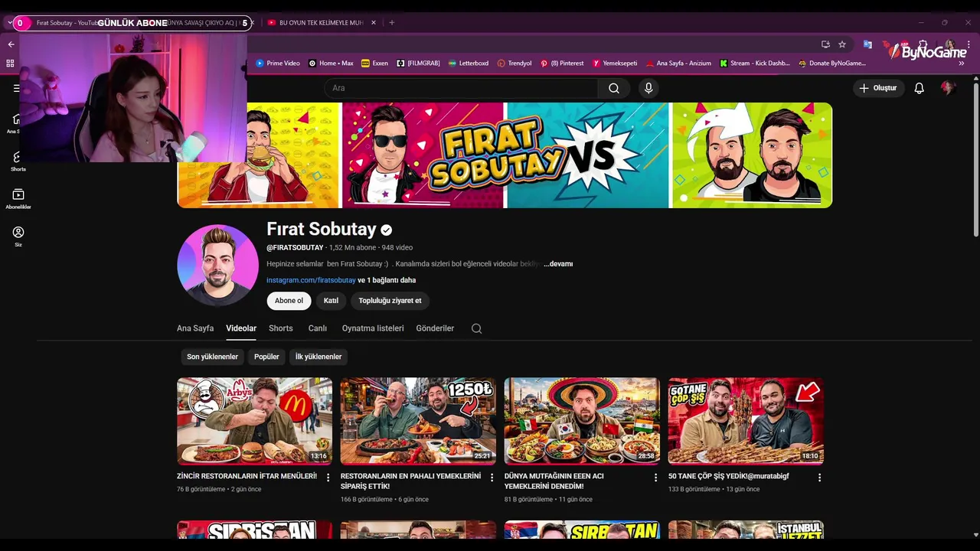Select the İlk yüklenenler filter chip
This screenshot has width=980, height=551.
click(318, 357)
